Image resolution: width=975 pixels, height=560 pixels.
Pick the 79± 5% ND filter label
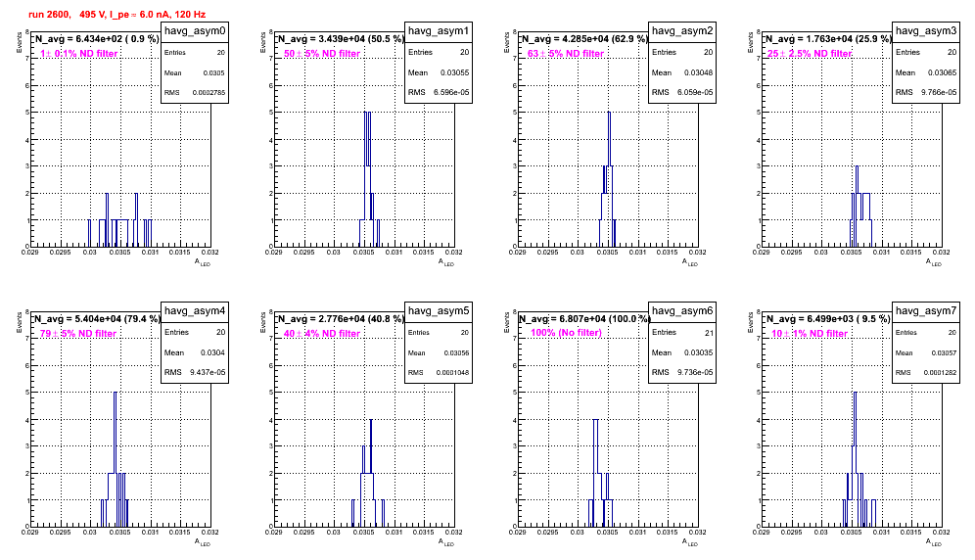click(x=78, y=334)
